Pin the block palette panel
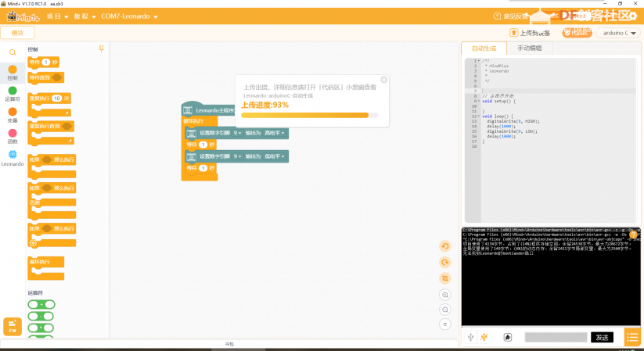The image size is (644, 351). coord(101,48)
